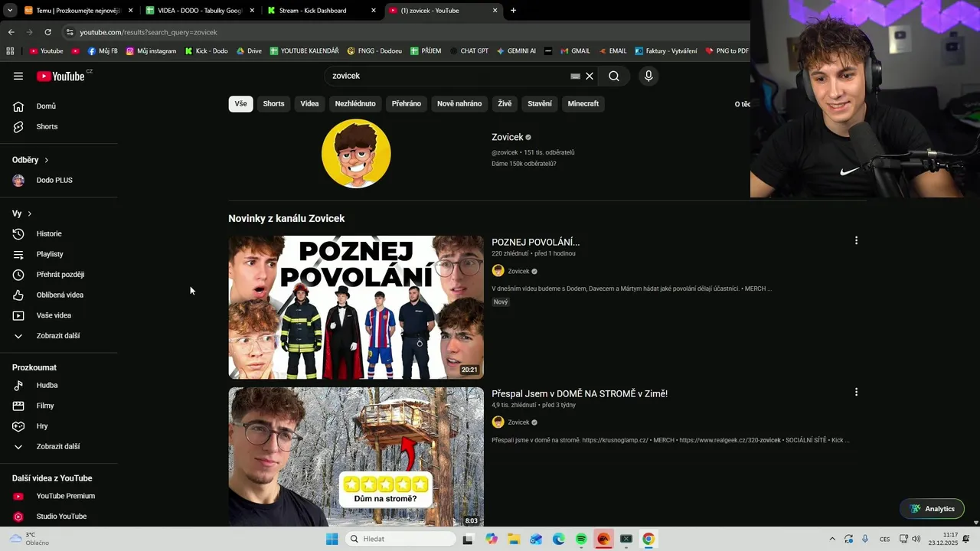Open the Windows Start button
The height and width of the screenshot is (551, 980).
tap(332, 539)
